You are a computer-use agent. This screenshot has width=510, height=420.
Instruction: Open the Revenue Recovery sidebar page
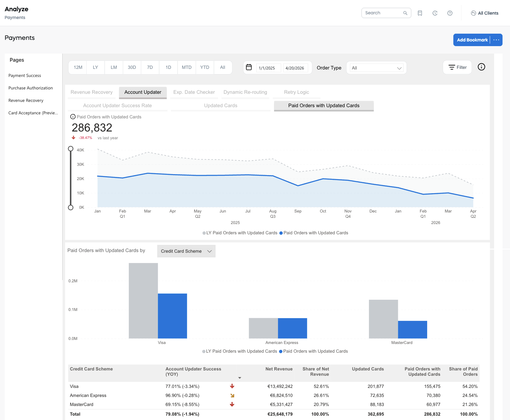tap(26, 100)
